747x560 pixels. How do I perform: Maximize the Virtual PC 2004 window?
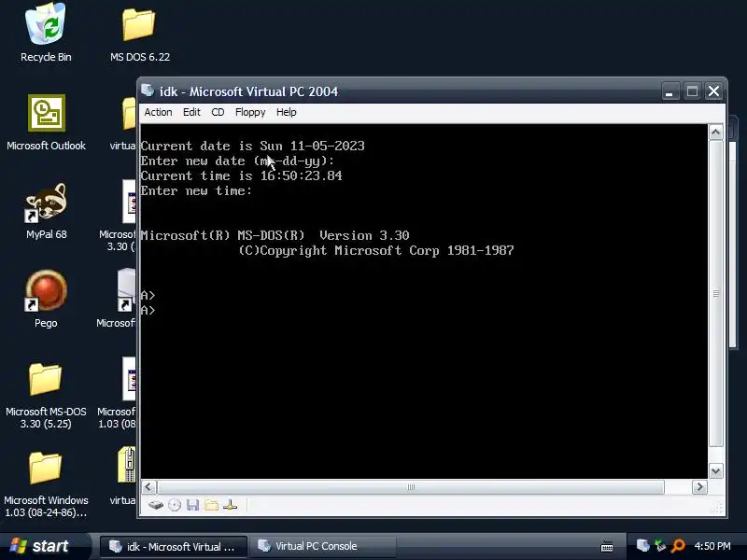692,91
